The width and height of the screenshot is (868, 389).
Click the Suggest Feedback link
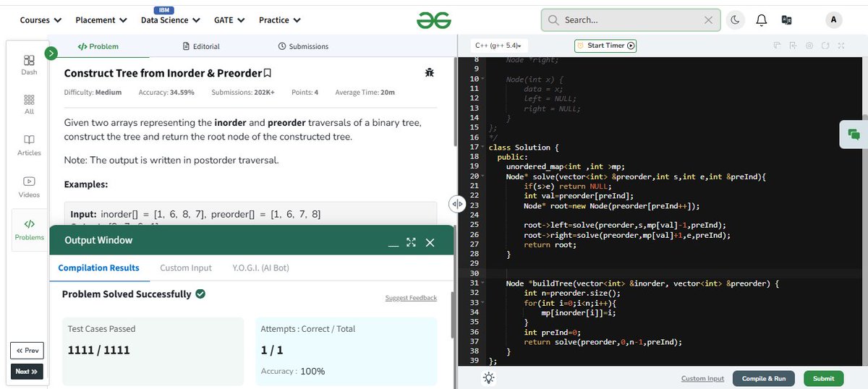pyautogui.click(x=411, y=298)
